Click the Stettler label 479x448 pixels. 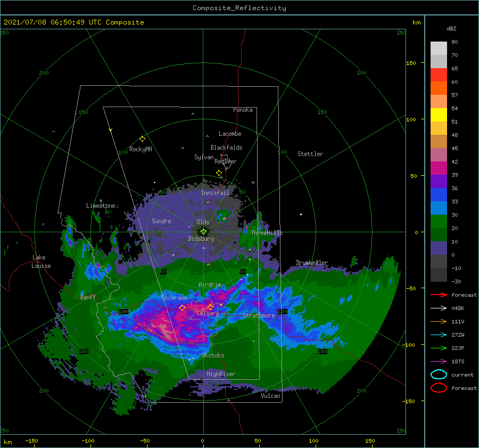tap(310, 154)
